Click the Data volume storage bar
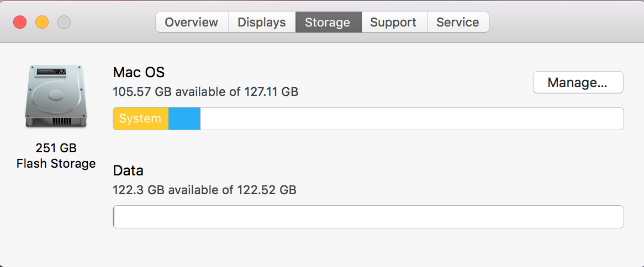The height and width of the screenshot is (267, 644). (x=368, y=217)
